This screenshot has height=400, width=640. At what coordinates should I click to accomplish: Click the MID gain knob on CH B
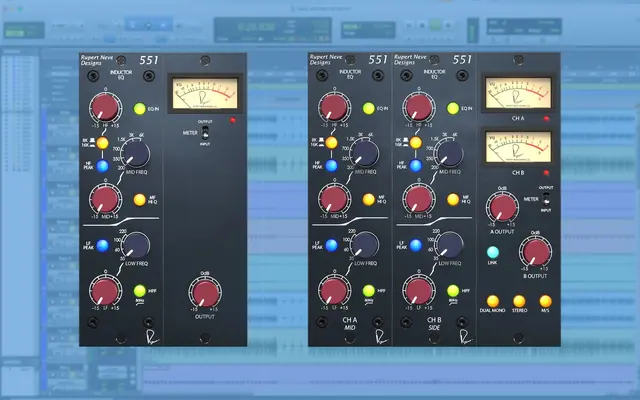[419, 199]
